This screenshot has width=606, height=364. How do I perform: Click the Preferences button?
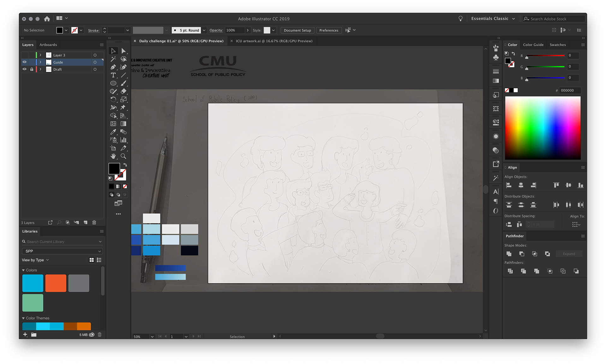(329, 30)
